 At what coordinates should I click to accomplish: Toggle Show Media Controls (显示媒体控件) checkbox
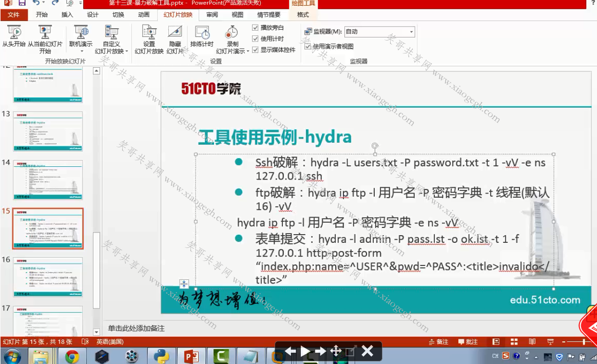click(255, 49)
